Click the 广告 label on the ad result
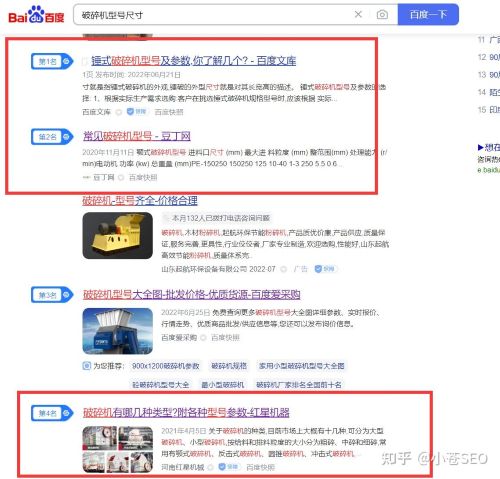 [300, 269]
